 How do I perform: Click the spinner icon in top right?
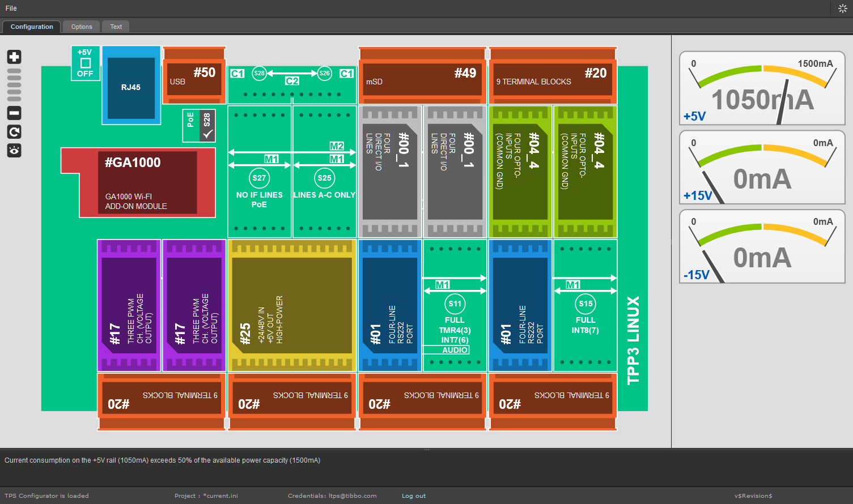(x=842, y=8)
